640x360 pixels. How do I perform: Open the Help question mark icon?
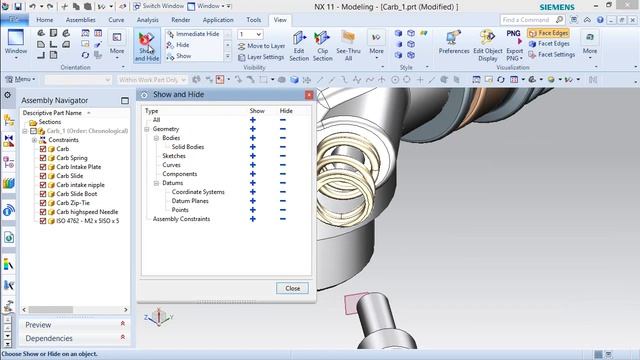[600, 20]
